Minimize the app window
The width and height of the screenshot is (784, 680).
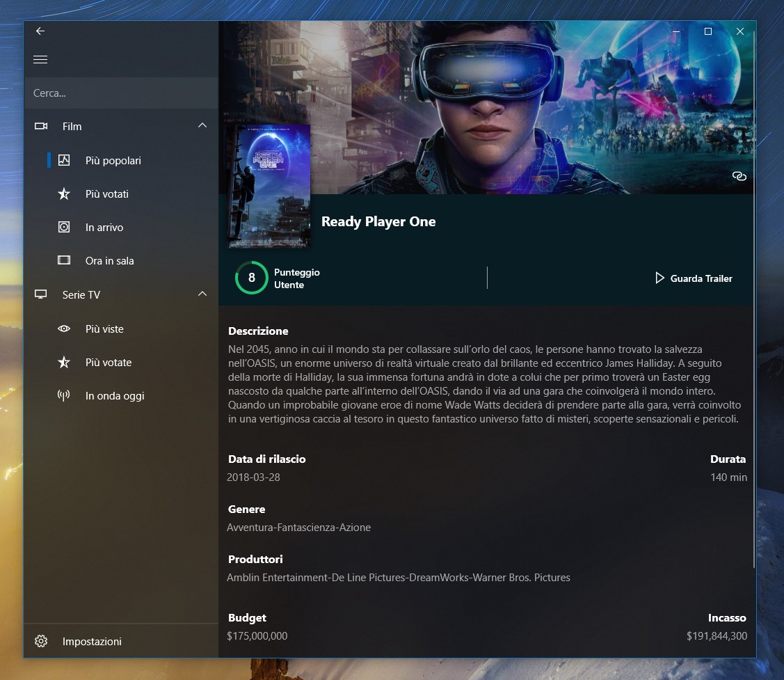pos(676,31)
